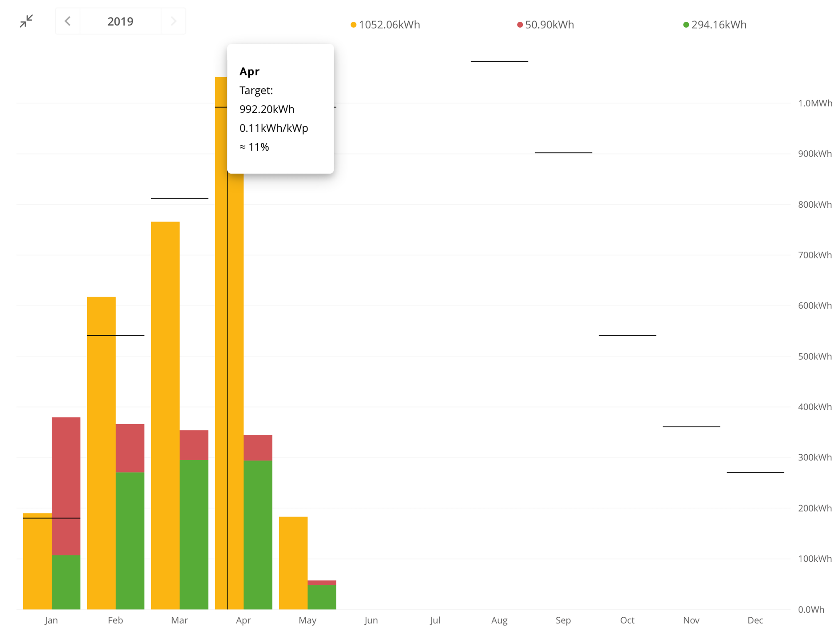Toggle the yellow 1052.06kWh legend series
Screen dimensions: 840x630
pos(389,25)
